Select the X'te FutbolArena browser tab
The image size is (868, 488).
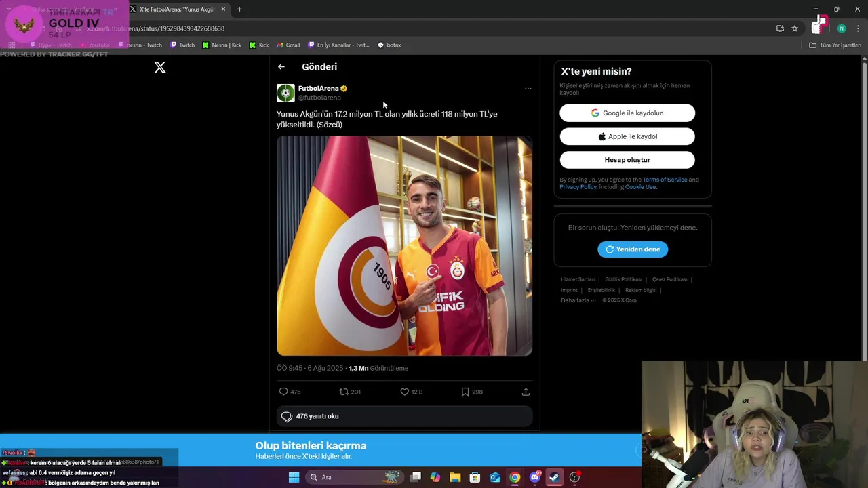pyautogui.click(x=178, y=9)
